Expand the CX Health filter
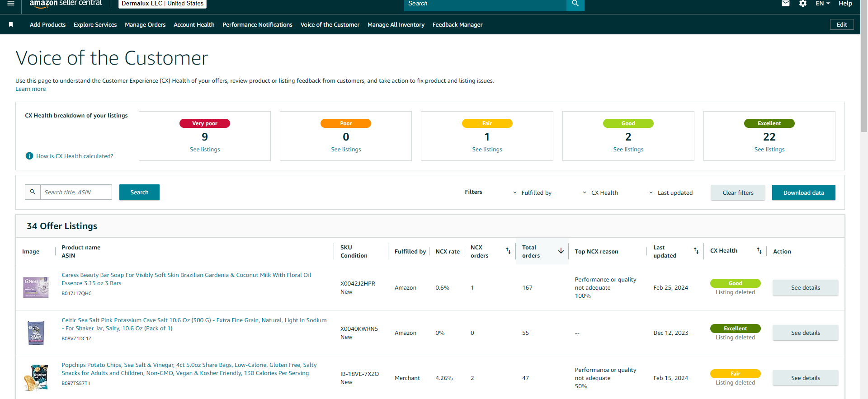 pos(600,192)
